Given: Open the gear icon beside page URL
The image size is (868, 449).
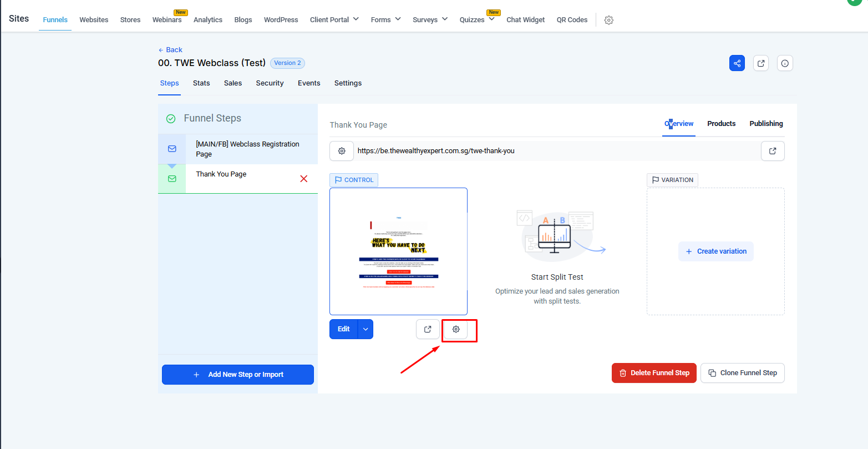Looking at the screenshot, I should click(x=342, y=151).
